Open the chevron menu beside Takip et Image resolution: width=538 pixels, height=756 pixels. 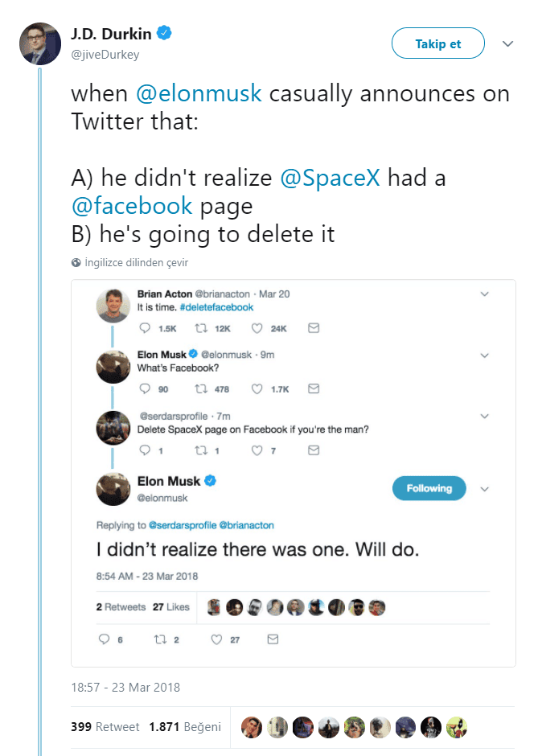(x=507, y=43)
